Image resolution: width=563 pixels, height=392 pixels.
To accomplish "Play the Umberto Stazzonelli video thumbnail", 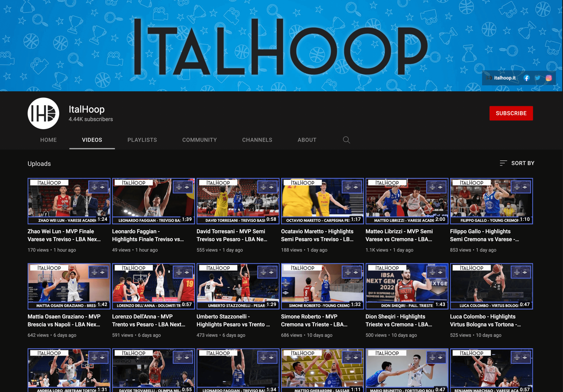I will tap(238, 286).
